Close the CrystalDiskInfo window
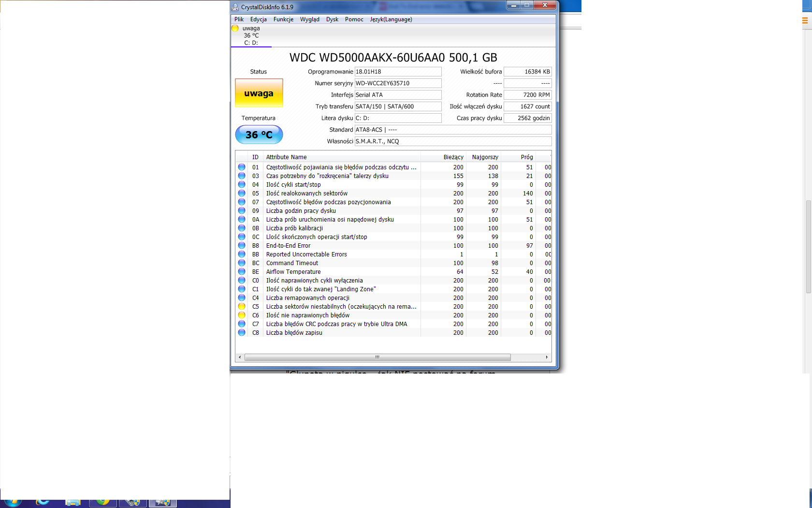Screen dimensions: 812x508 tap(545, 5)
